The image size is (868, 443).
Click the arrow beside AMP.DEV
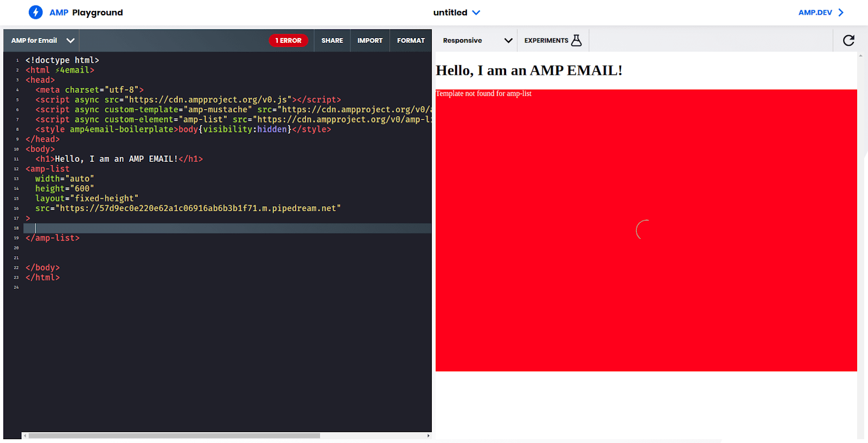coord(841,12)
